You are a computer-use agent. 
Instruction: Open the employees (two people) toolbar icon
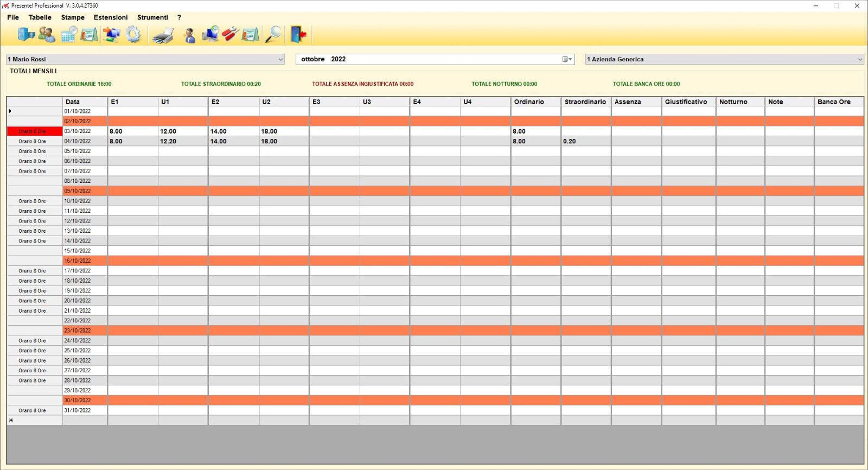[x=47, y=35]
